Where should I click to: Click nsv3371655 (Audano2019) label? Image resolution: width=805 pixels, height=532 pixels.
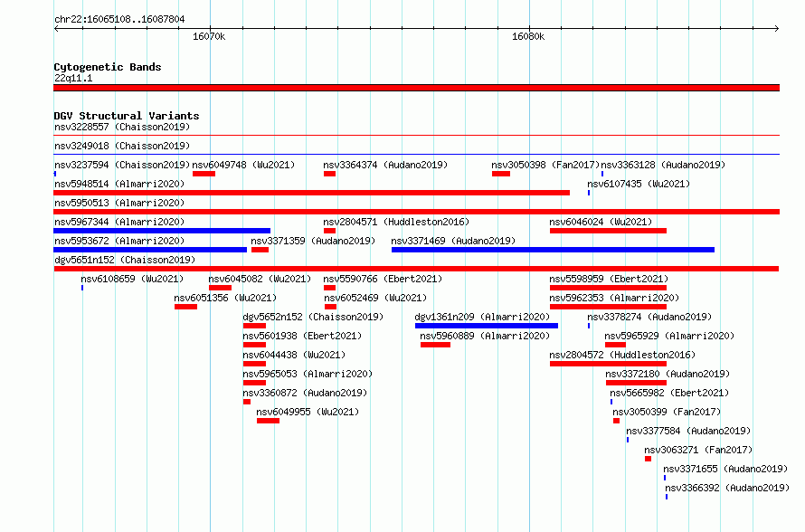724,469
